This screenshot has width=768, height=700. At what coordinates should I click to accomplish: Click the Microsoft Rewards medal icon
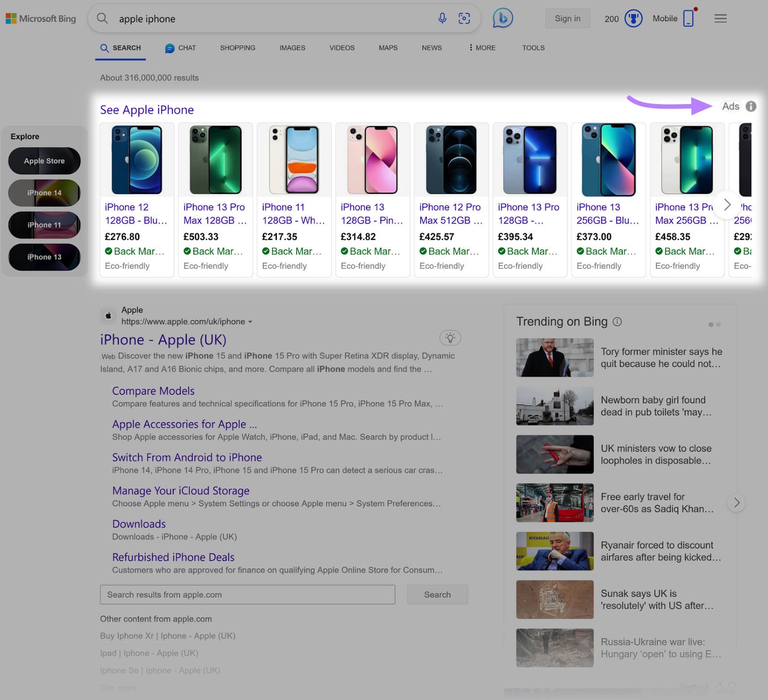[x=634, y=18]
